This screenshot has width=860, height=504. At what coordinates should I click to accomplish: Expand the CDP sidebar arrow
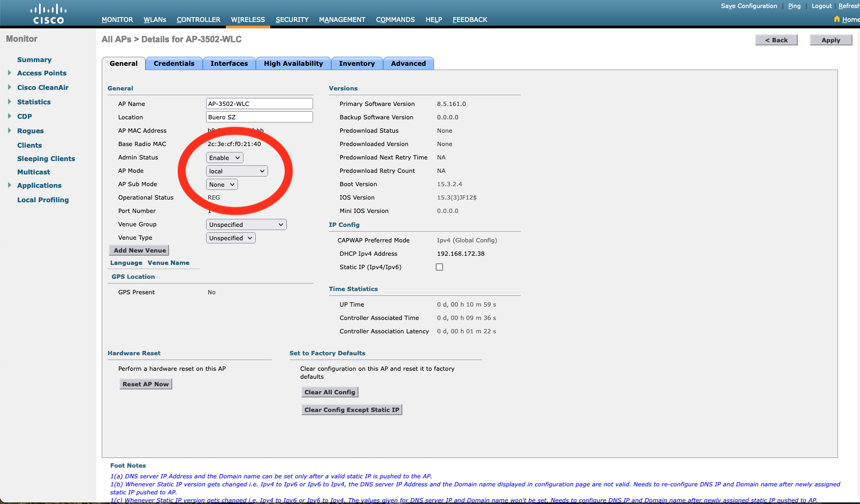pyautogui.click(x=10, y=116)
